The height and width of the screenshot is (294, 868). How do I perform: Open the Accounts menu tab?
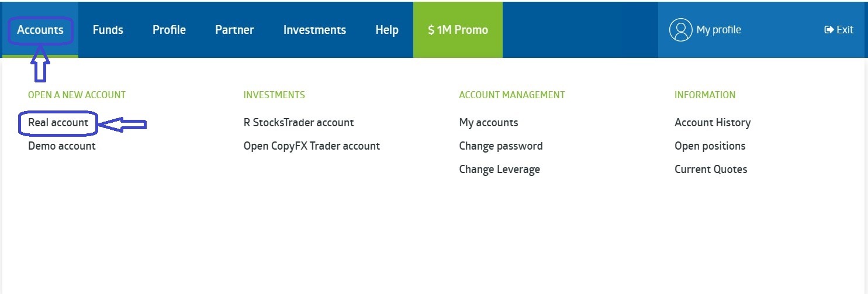pos(40,30)
